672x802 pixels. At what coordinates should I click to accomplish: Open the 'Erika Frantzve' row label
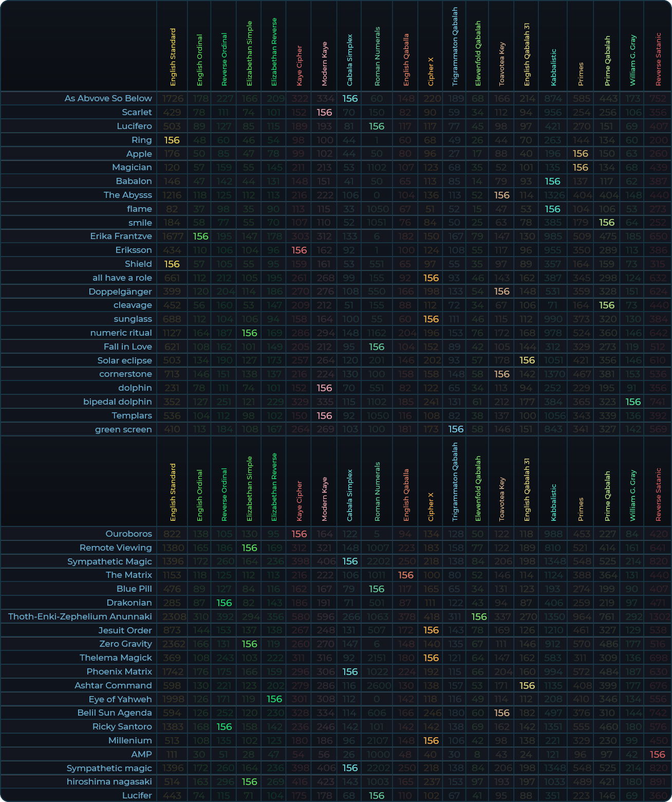121,236
